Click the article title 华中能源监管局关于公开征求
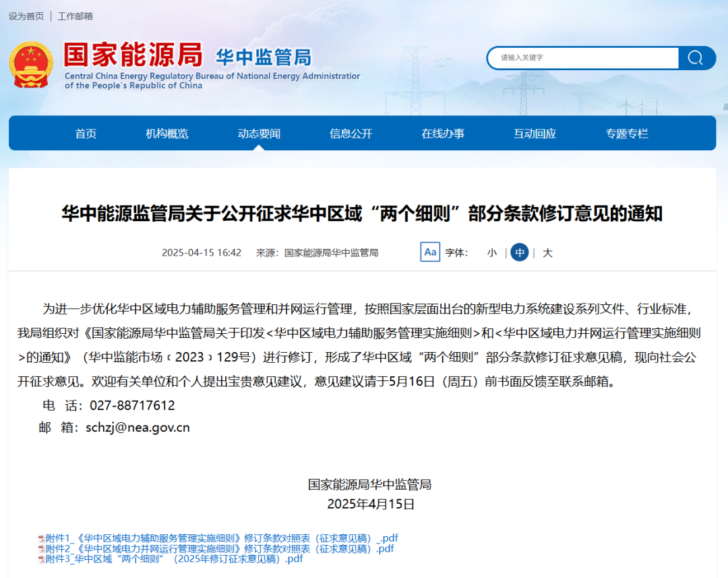The height and width of the screenshot is (578, 728). coord(362,214)
